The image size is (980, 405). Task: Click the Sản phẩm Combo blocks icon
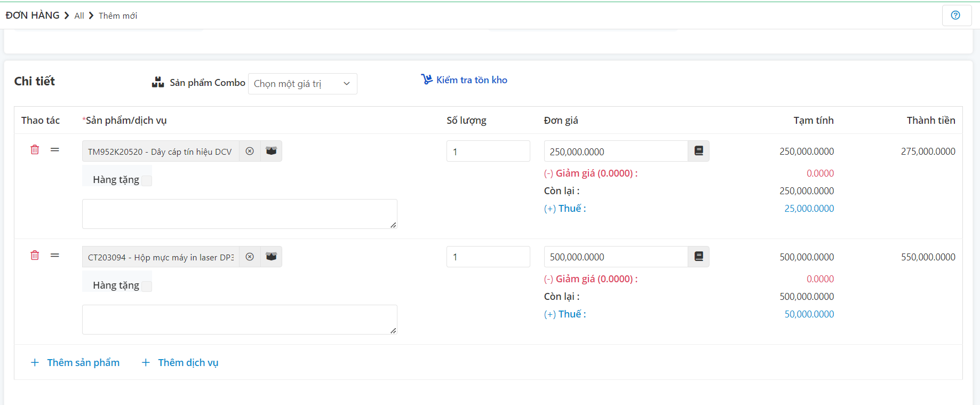click(158, 82)
